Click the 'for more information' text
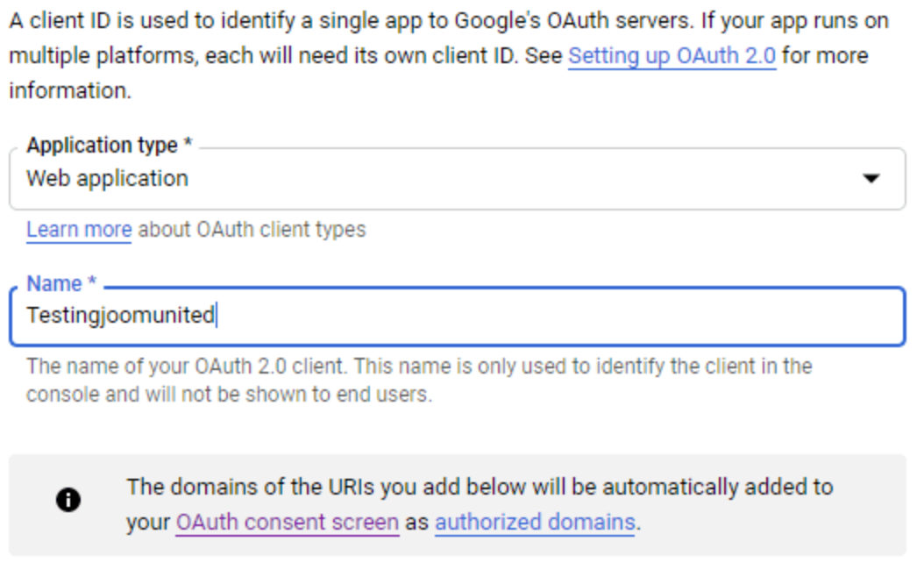This screenshot has width=924, height=584. (x=824, y=56)
